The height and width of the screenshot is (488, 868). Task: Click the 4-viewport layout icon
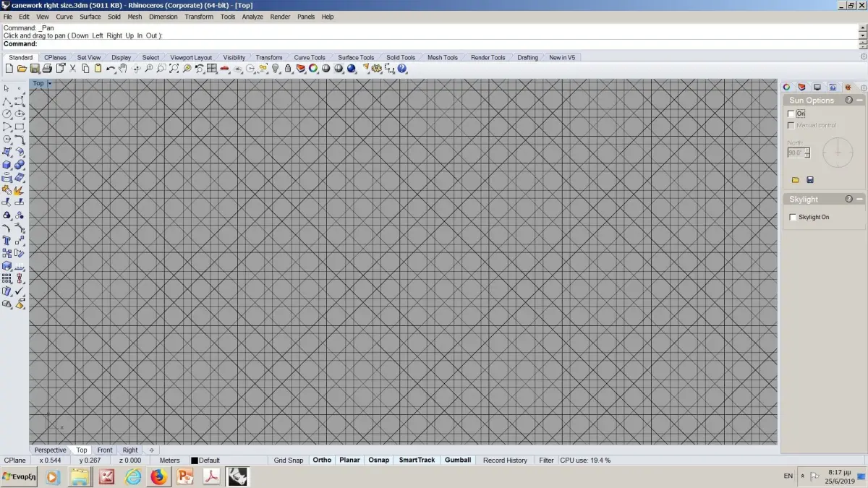211,69
